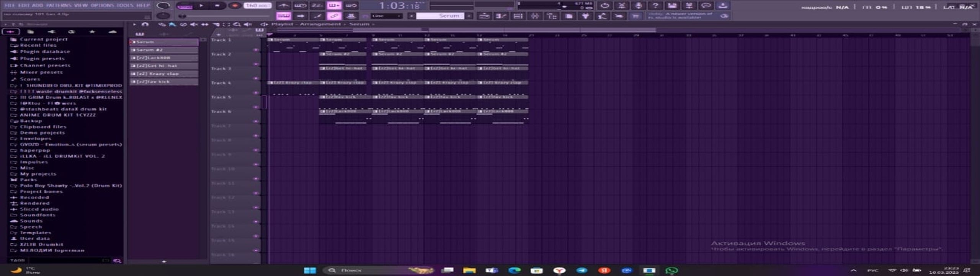
Task: Toggle the step editing arrow button
Action: pyautogui.click(x=300, y=16)
